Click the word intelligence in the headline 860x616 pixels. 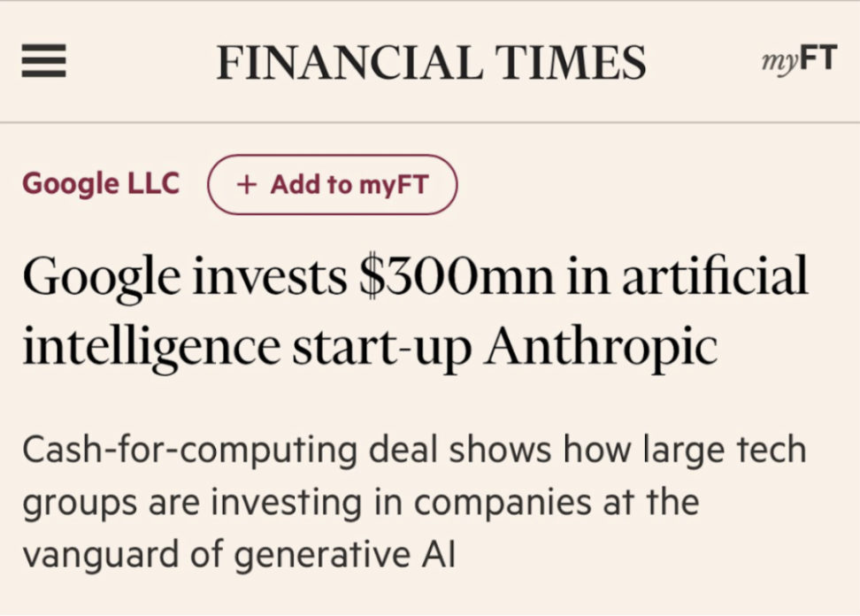pyautogui.click(x=151, y=347)
